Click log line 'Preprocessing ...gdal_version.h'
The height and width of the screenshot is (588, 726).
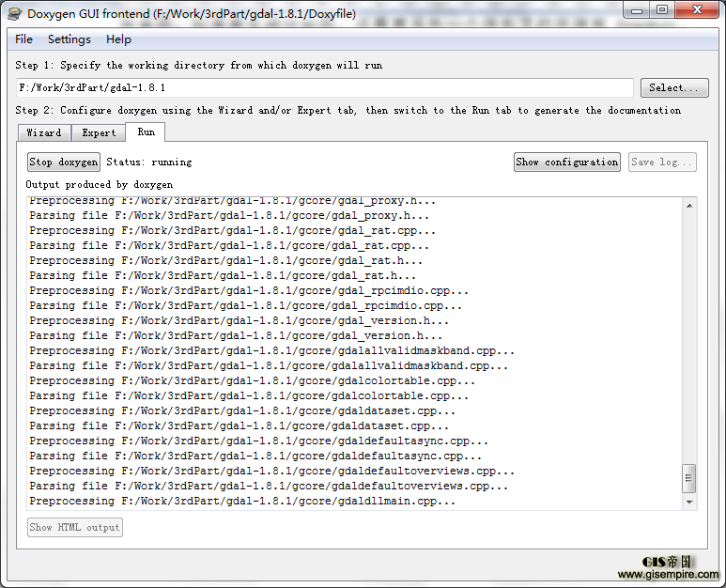coord(239,321)
